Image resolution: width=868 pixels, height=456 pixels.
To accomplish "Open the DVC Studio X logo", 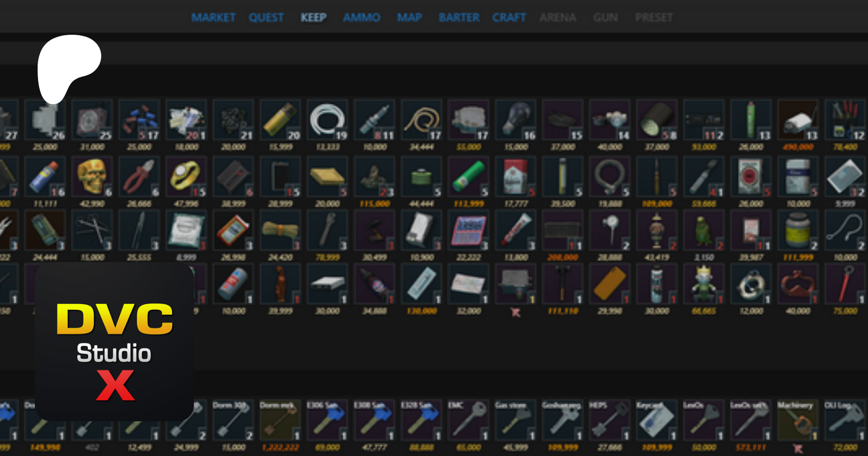I will tap(114, 342).
